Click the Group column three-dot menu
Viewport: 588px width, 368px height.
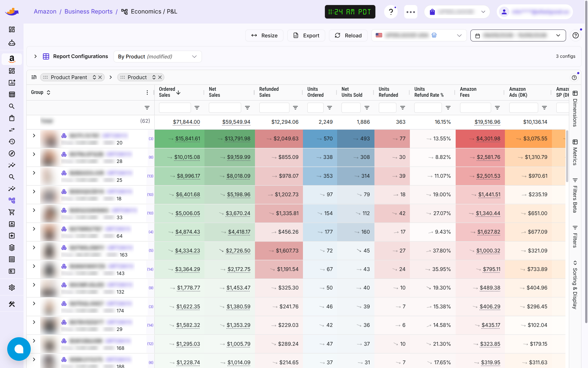point(147,92)
